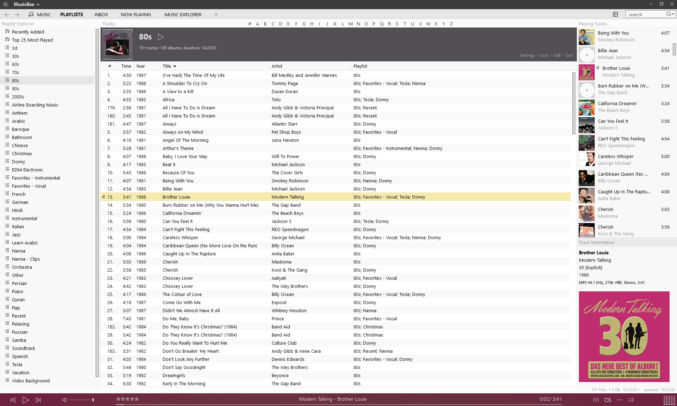The image size is (677, 406).
Task: Open the equalizer icon in player bar
Action: tap(596, 400)
